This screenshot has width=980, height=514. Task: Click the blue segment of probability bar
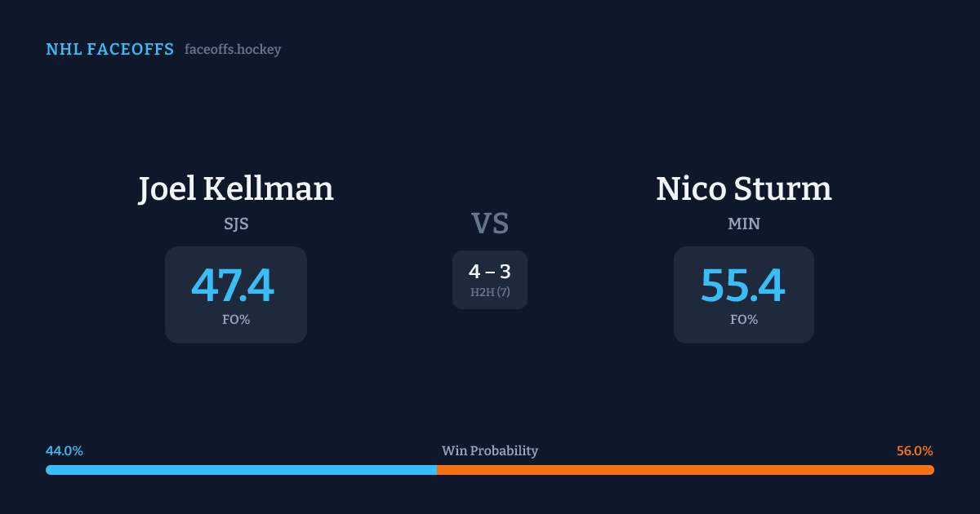(241, 470)
